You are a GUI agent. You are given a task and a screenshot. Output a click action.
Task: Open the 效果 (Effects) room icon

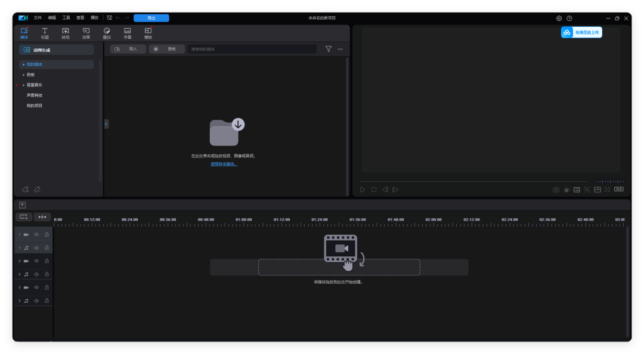click(86, 32)
